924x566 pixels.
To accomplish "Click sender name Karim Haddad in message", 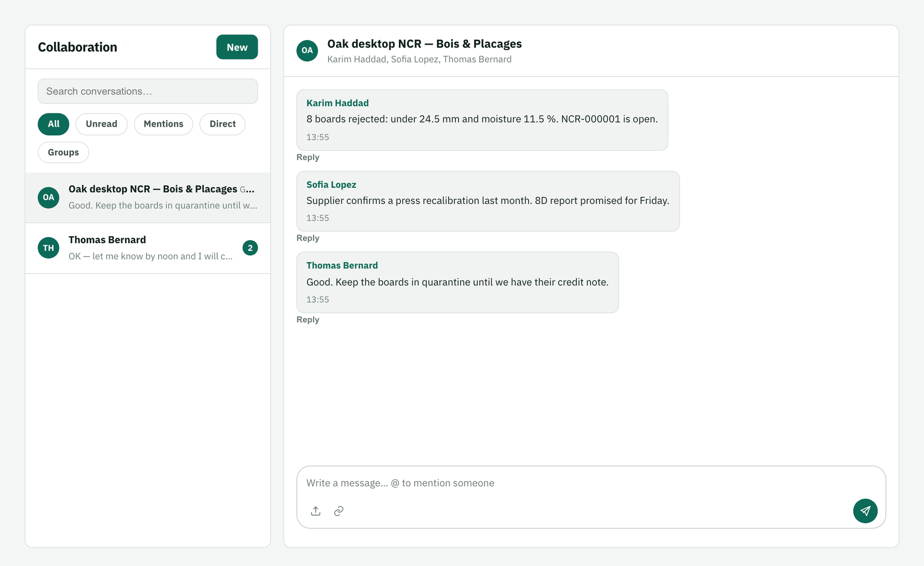I will click(337, 103).
